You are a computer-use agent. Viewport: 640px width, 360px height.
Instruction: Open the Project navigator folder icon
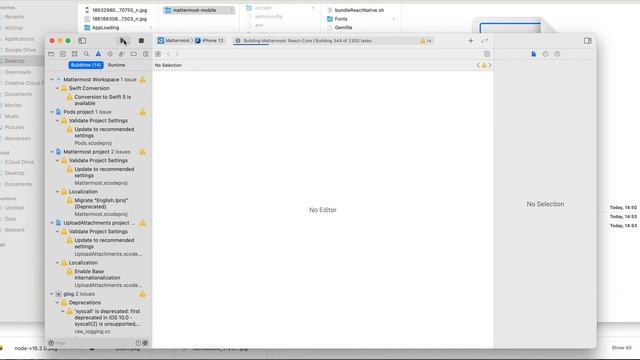[x=51, y=54]
